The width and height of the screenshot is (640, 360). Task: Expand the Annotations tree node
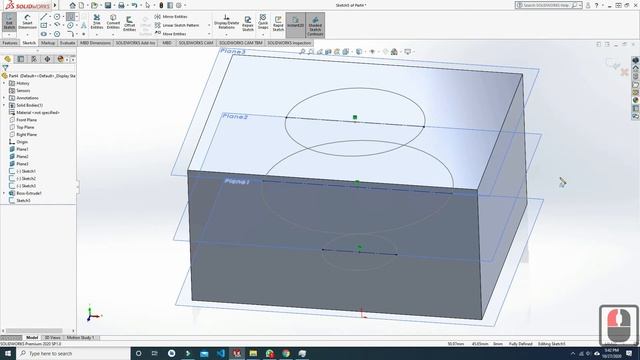click(4, 98)
